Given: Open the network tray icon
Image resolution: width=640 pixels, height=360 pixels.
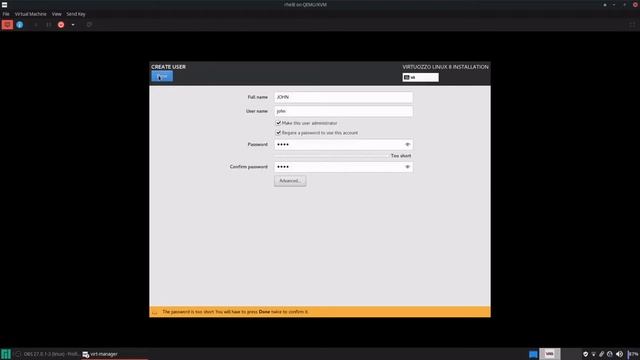Looking at the screenshot, I should click(593, 354).
